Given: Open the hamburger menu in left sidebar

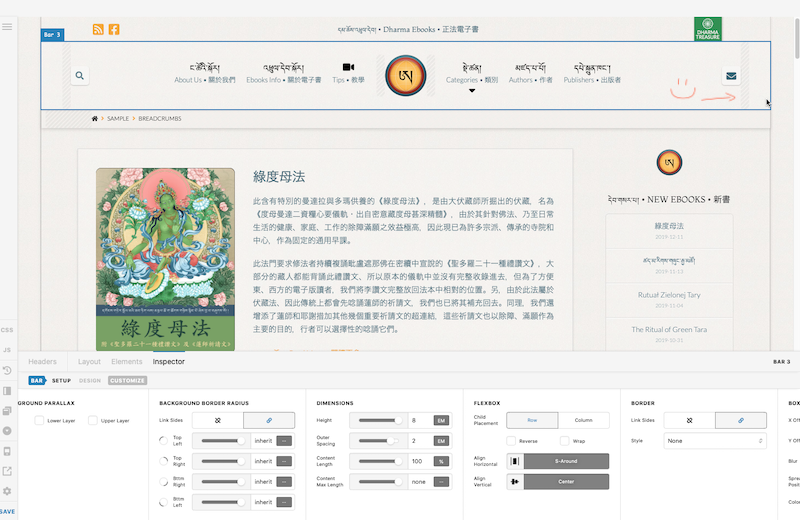Looking at the screenshot, I should [x=7, y=27].
